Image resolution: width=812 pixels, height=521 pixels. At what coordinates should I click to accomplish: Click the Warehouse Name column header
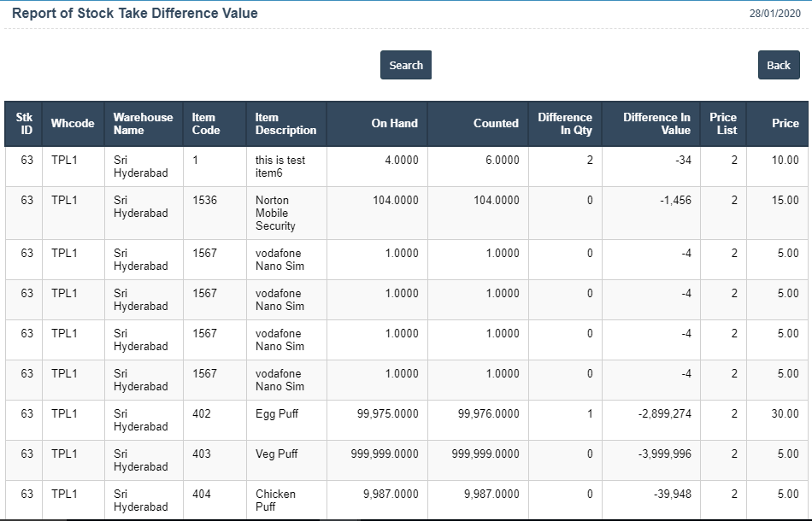143,124
